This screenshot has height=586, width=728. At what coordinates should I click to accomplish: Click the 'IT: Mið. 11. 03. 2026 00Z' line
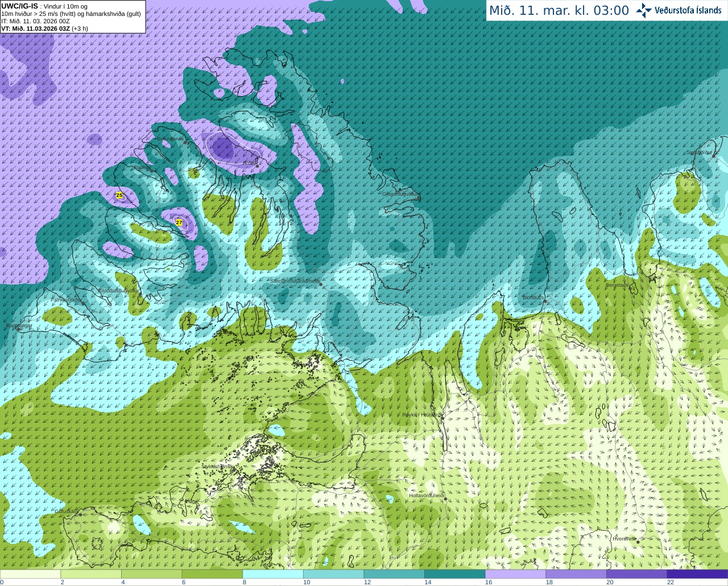35,21
